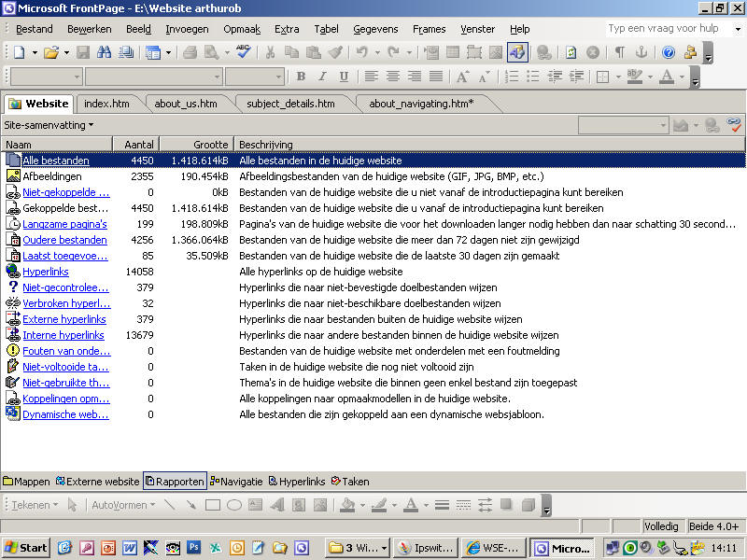The height and width of the screenshot is (560, 747).
Task: Toggle Italic formatting button
Action: [x=322, y=77]
